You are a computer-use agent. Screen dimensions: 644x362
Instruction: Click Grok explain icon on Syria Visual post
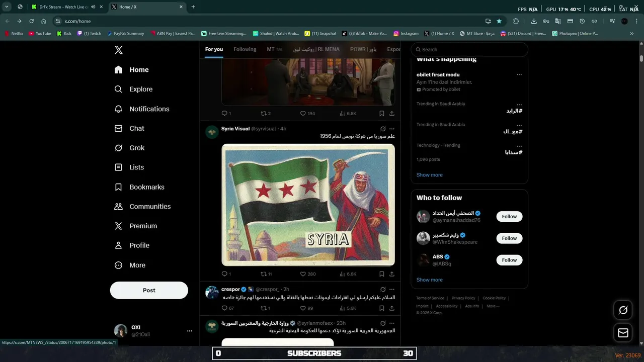coord(383,129)
